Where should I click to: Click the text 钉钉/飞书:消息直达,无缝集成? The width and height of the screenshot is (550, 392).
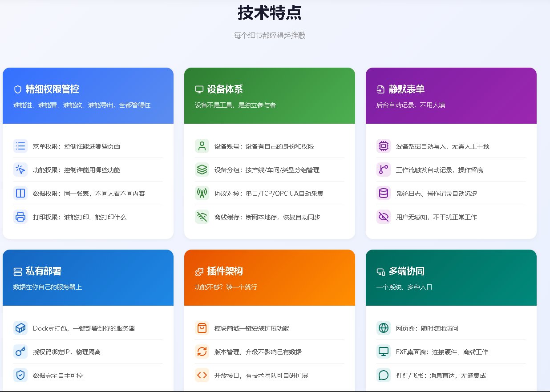pos(441,376)
